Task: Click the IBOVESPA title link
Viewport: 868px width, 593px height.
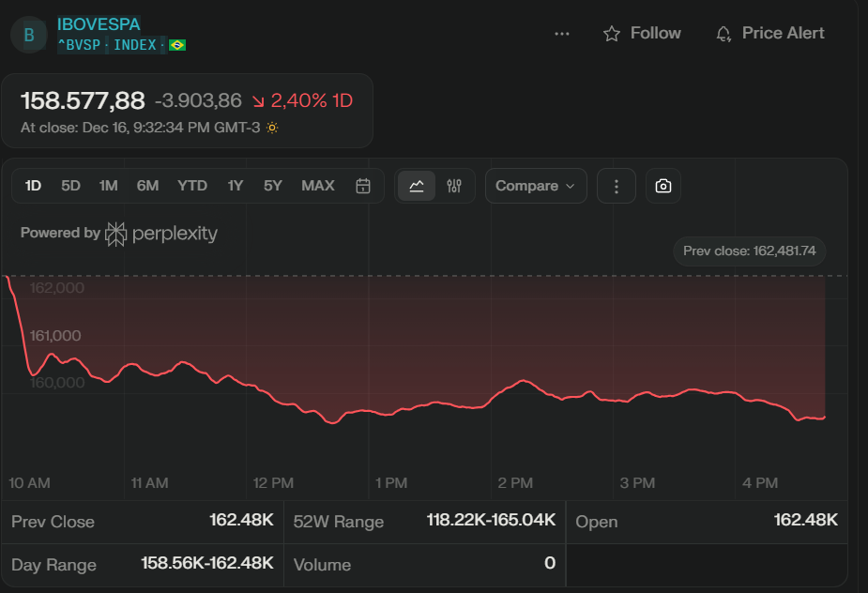Action: click(99, 24)
